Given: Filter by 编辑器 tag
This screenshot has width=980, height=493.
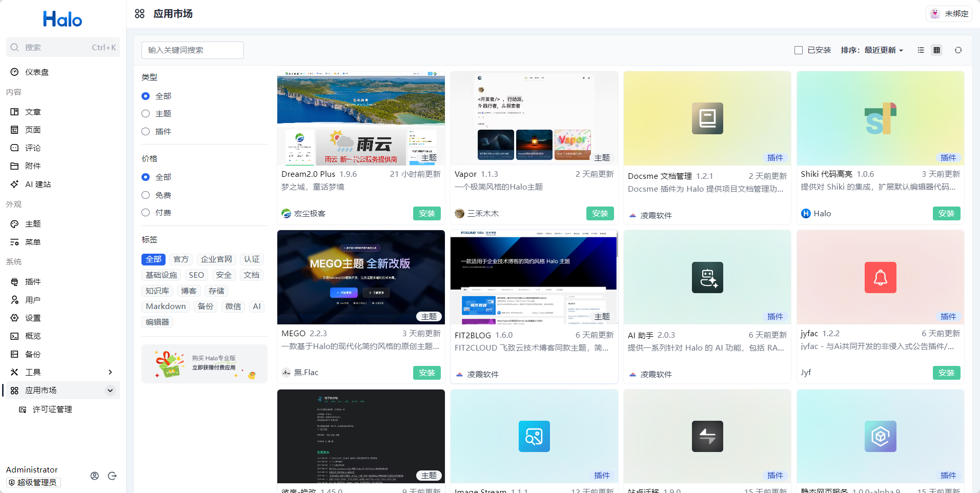Looking at the screenshot, I should point(157,322).
